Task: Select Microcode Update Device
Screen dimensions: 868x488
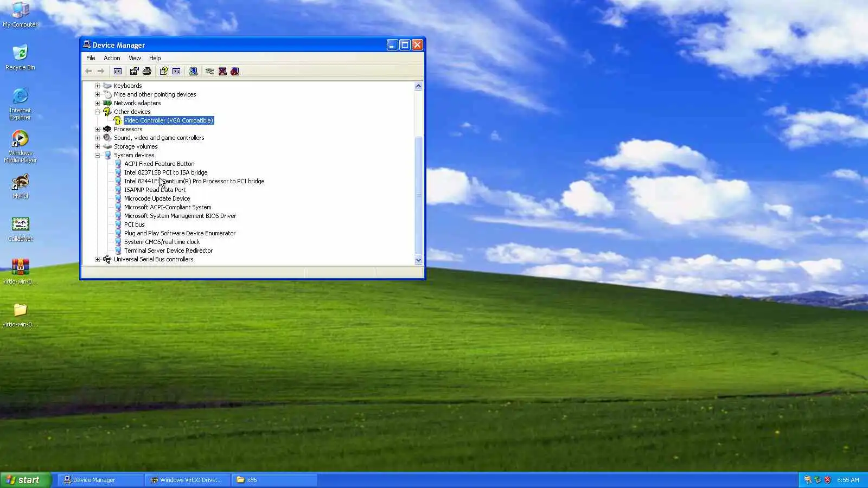Action: (x=157, y=198)
